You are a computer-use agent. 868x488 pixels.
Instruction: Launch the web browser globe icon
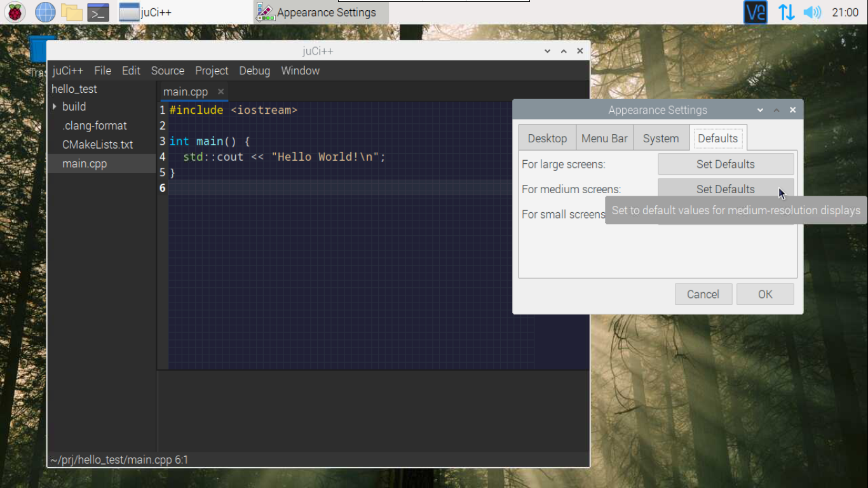tap(45, 12)
